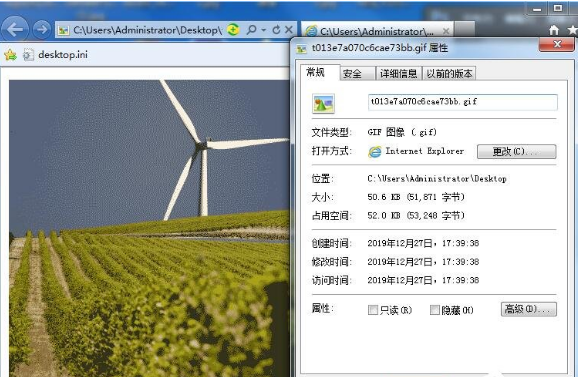Stop loading with the X icon
This screenshot has height=377, width=578.
289,29
